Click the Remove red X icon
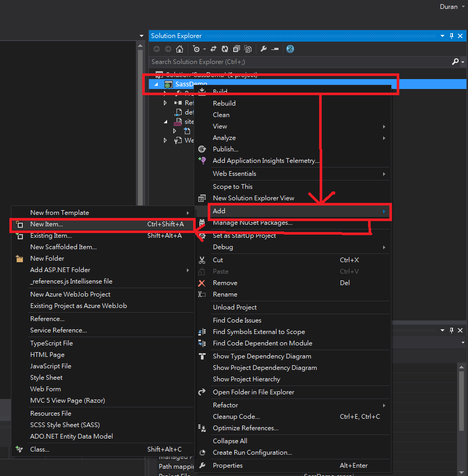The width and height of the screenshot is (468, 476). point(203,282)
